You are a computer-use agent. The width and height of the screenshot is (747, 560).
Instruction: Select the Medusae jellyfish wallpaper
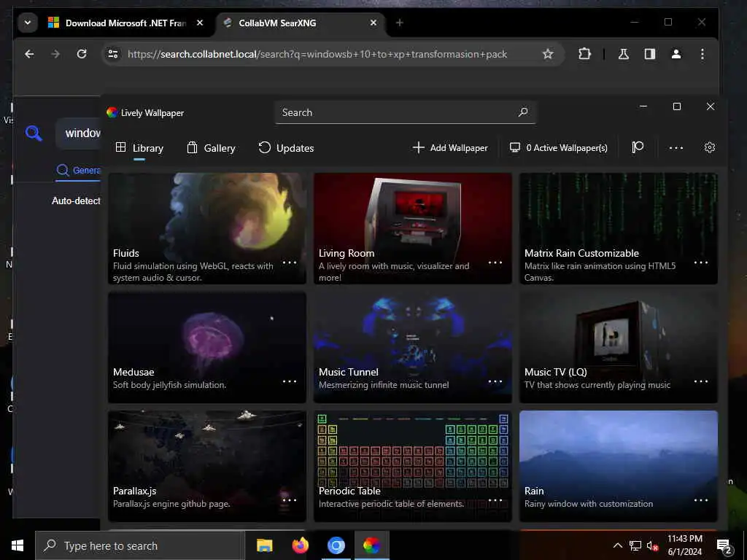(207, 347)
